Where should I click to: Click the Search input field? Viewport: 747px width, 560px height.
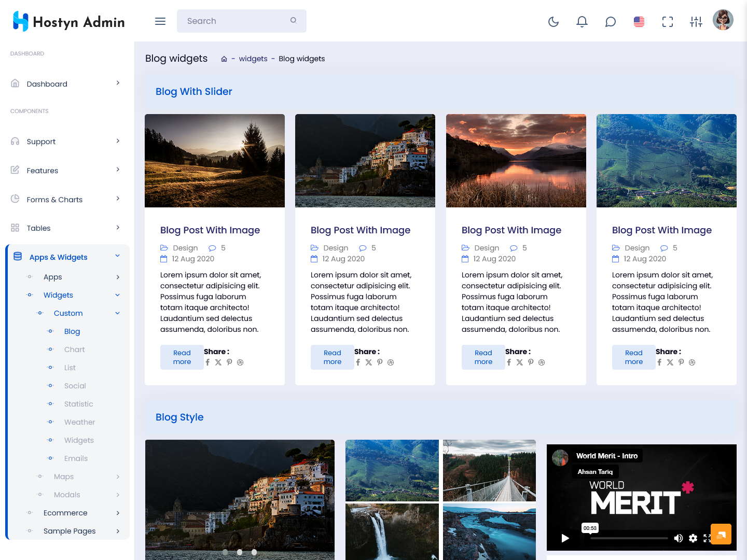click(236, 21)
